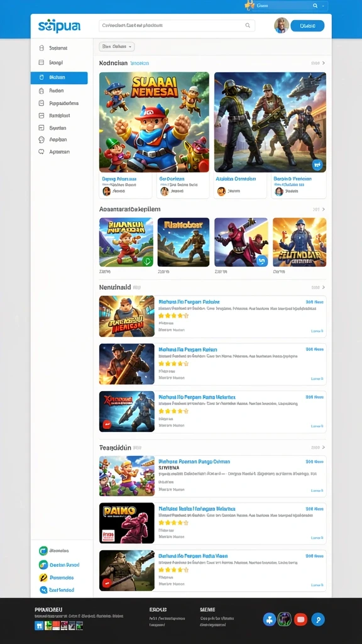Click the yellow circular icon in sidebar bottom

click(43, 577)
